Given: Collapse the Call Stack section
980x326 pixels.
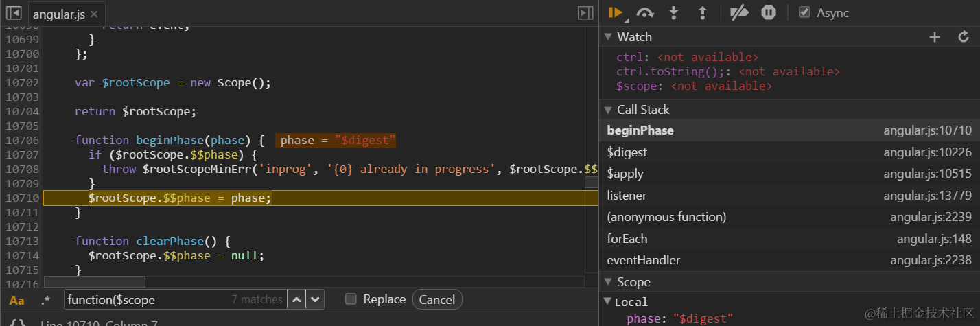Looking at the screenshot, I should [x=607, y=110].
